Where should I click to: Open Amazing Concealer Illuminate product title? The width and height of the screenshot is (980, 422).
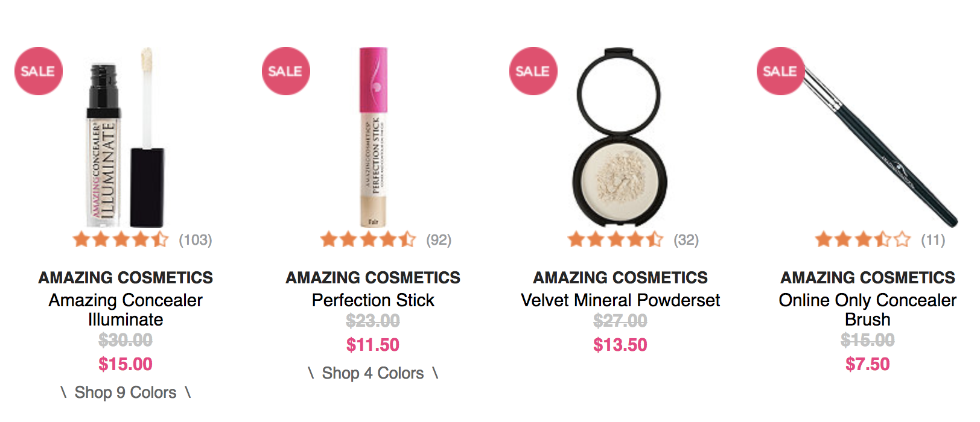coord(126,310)
